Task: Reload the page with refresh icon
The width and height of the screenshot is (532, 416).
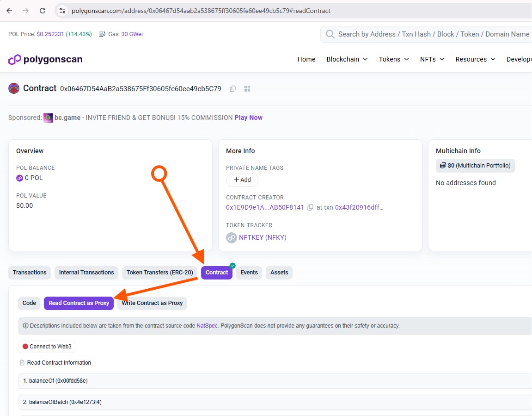Action: [43, 11]
